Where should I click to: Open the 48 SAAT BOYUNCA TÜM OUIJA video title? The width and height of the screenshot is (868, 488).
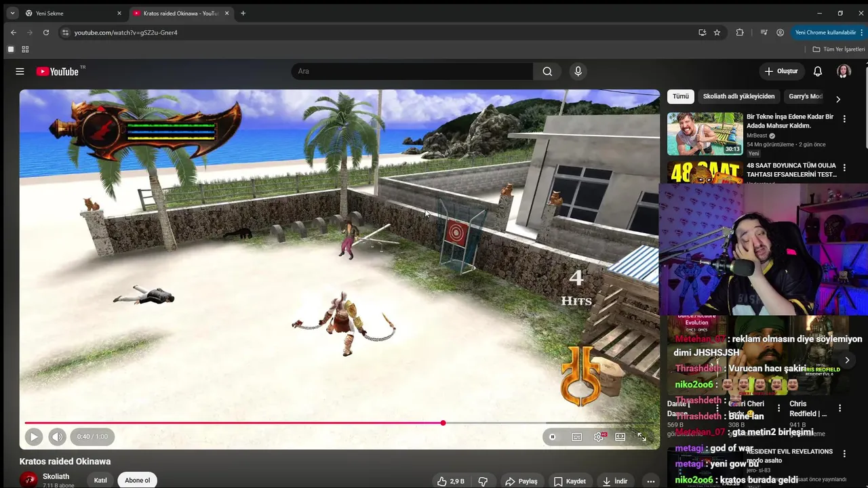tap(791, 170)
